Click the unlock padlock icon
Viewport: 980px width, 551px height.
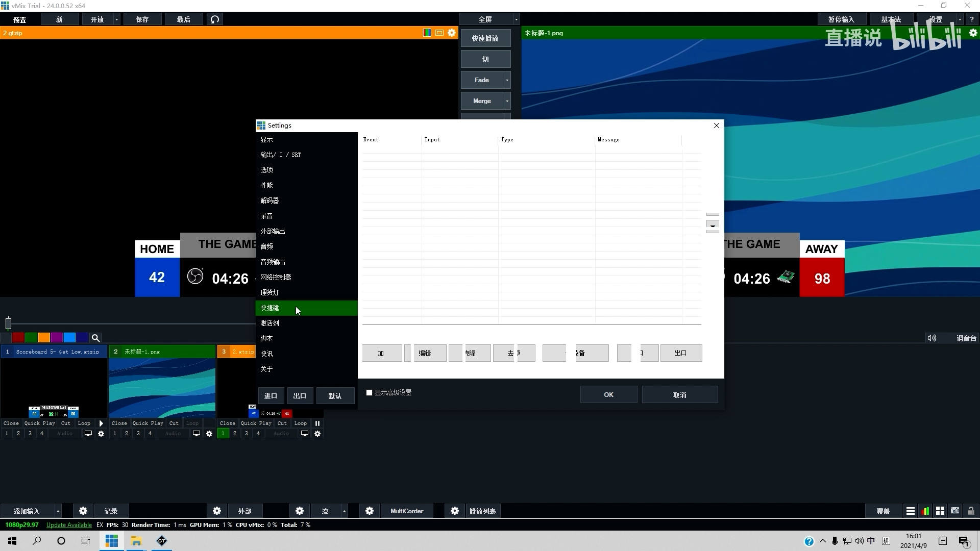[970, 511]
